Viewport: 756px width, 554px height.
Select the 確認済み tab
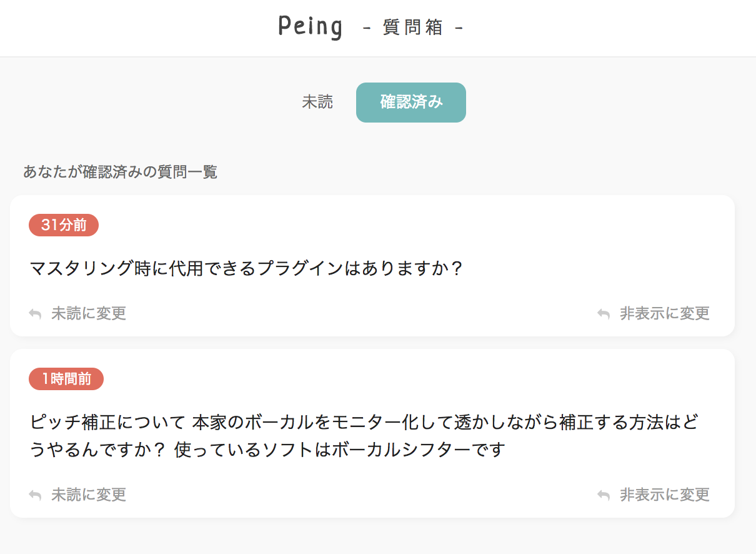411,103
